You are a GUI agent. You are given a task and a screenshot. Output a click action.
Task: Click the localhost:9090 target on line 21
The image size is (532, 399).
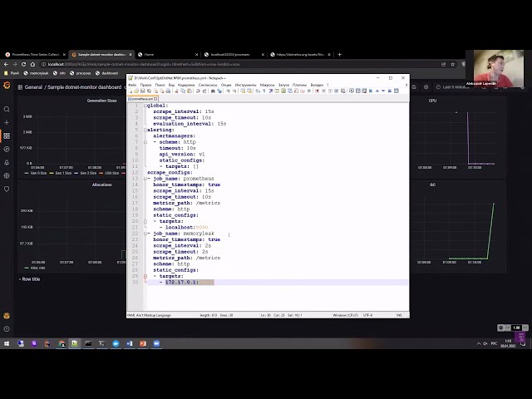pos(186,227)
